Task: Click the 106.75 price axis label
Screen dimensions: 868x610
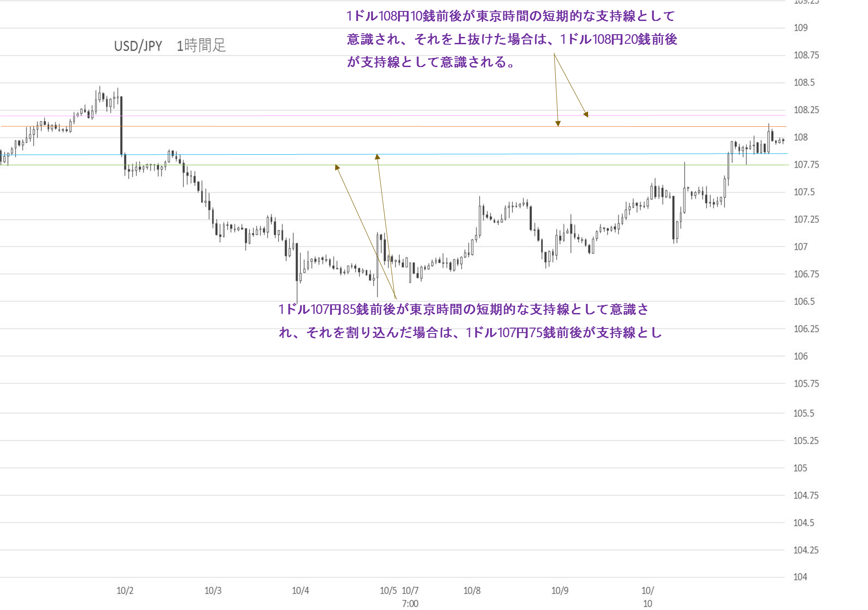Action: point(806,274)
